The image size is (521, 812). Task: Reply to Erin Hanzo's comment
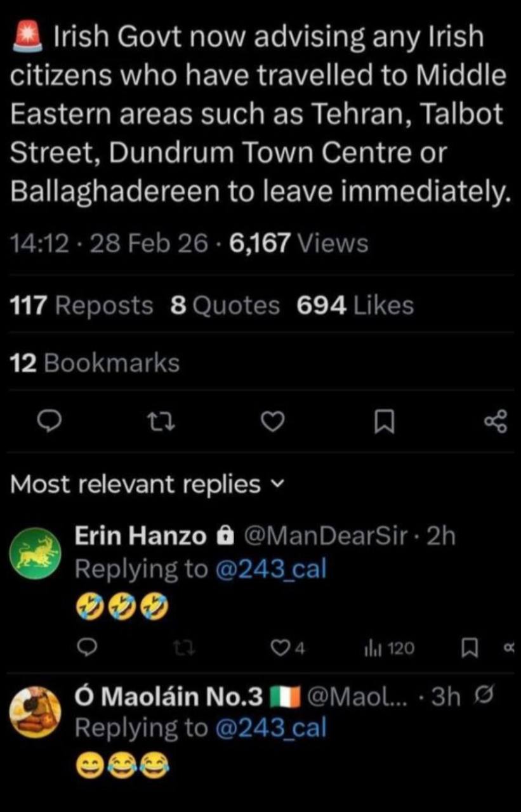tap(88, 647)
